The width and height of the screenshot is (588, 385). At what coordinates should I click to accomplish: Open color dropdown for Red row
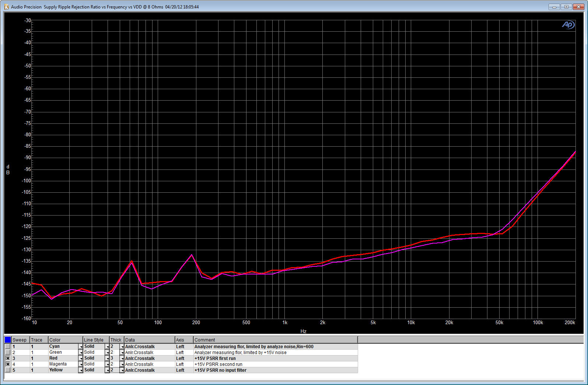(x=81, y=358)
